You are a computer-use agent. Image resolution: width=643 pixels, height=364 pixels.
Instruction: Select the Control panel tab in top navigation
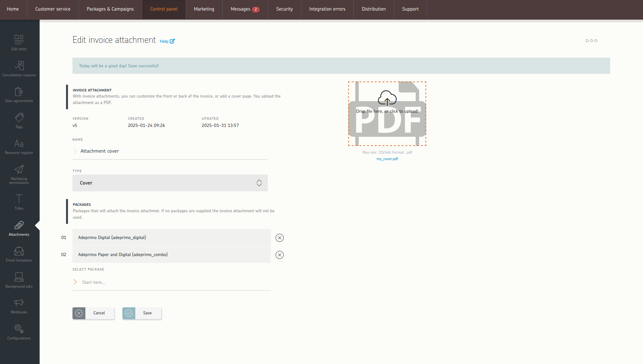163,9
